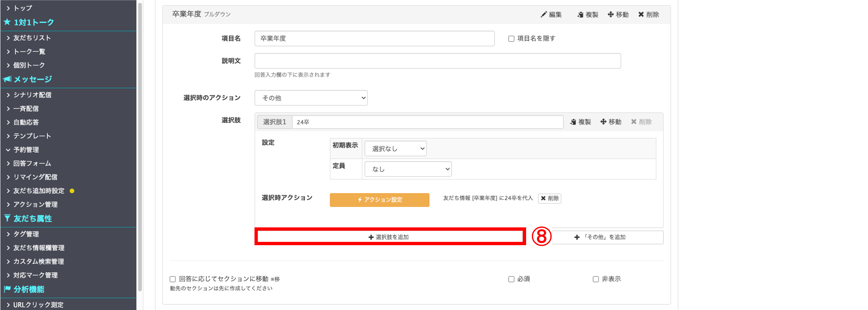Viewport: 868px width, 310px height.
Task: Click the 1対1トーク section heading
Action: tap(34, 22)
